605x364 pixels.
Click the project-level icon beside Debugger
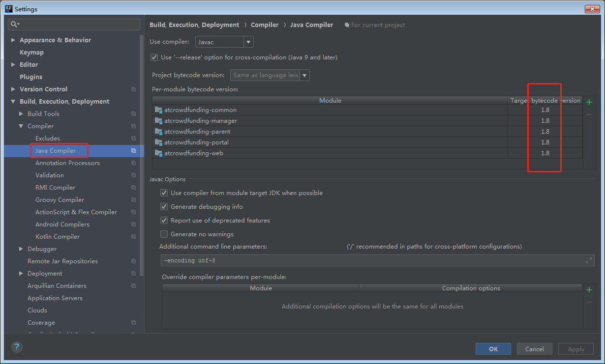(x=133, y=249)
